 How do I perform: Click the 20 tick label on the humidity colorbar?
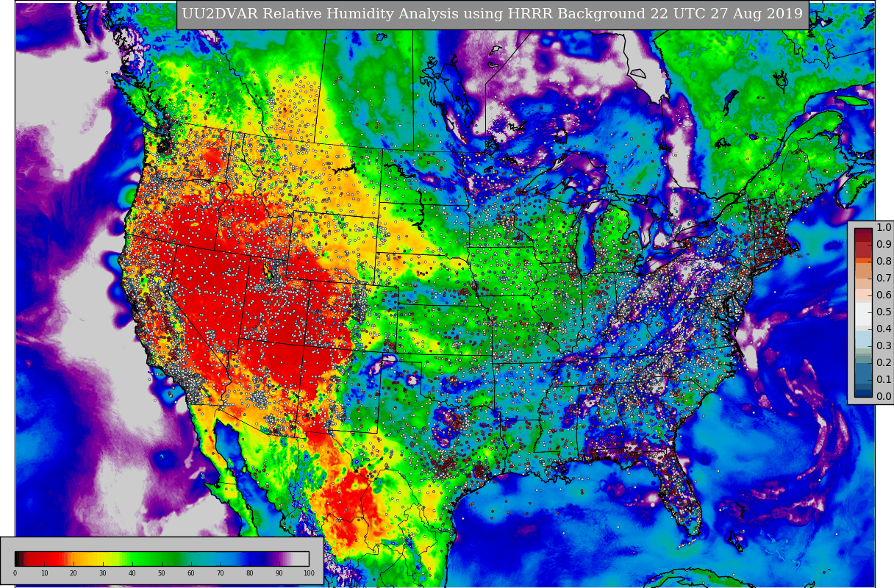74,573
